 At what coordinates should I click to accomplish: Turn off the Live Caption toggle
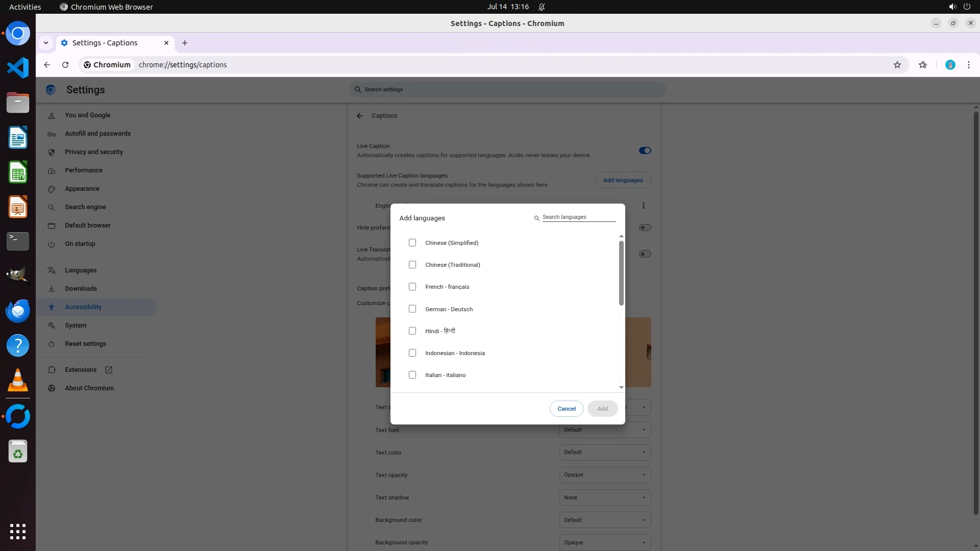(645, 151)
